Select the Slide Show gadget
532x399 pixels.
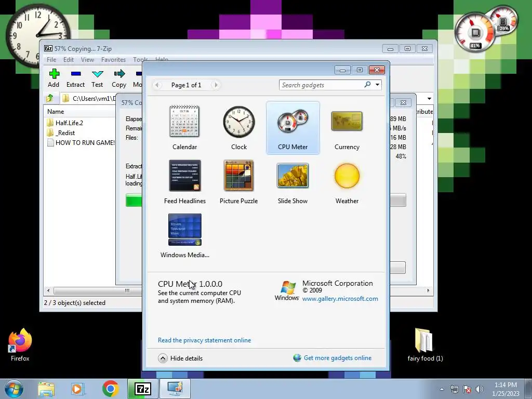tap(293, 181)
